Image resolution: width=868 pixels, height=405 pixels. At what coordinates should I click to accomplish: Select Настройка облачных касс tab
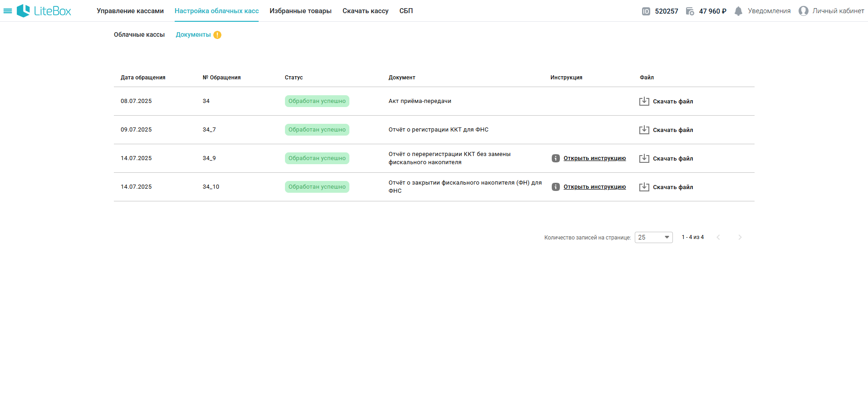(216, 11)
